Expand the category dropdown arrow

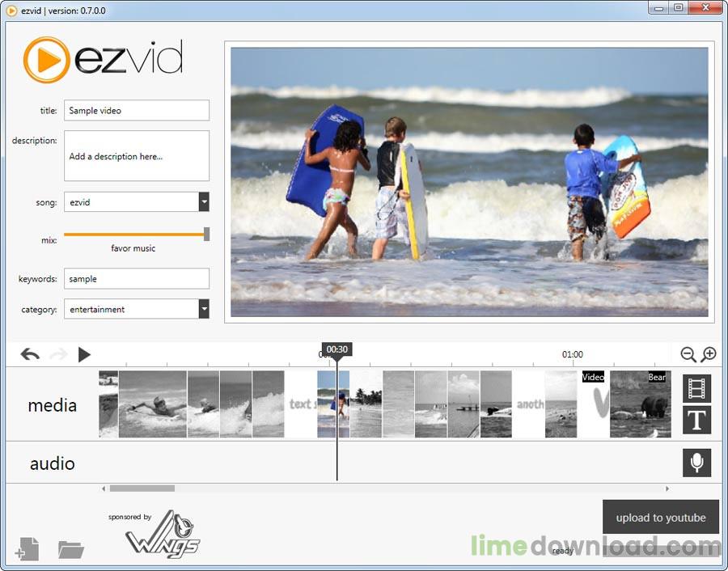(x=204, y=309)
